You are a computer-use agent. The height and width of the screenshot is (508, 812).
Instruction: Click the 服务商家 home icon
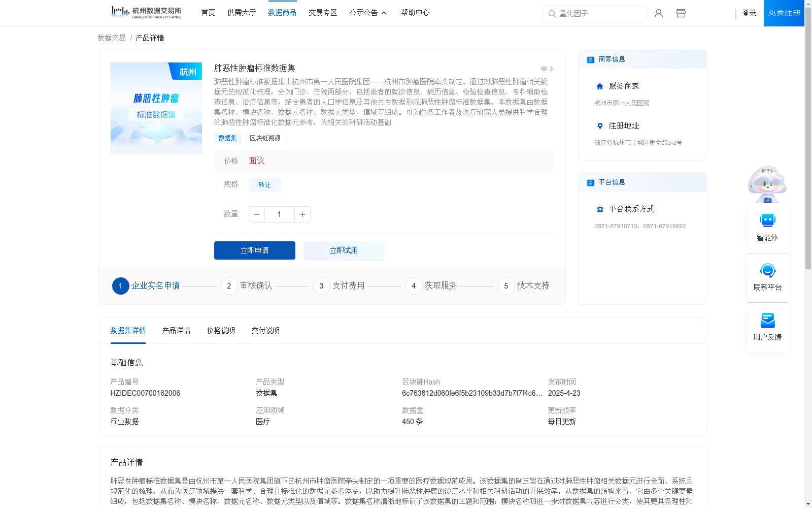(x=600, y=86)
